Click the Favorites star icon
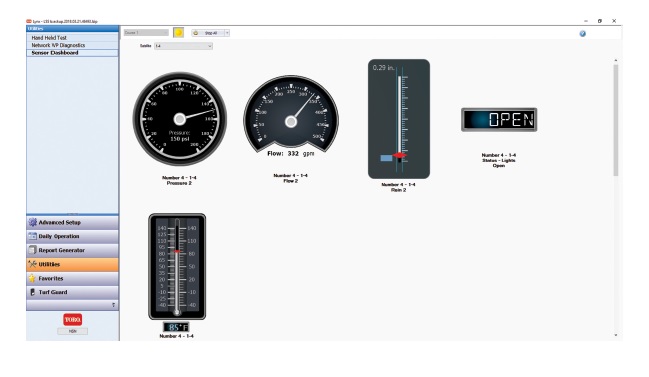 click(x=32, y=278)
